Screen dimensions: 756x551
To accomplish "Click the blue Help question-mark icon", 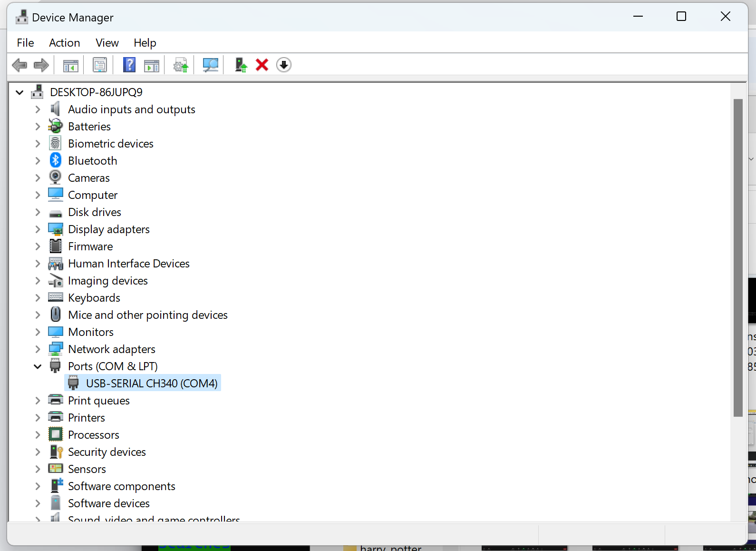I will tap(129, 65).
